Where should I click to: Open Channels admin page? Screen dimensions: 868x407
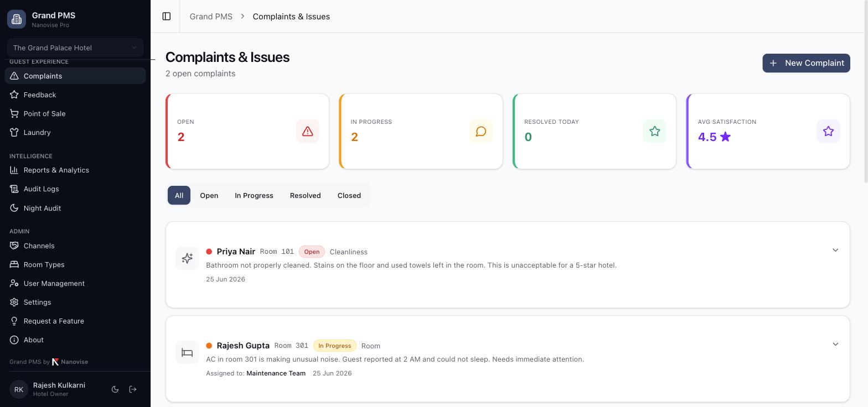click(75, 246)
